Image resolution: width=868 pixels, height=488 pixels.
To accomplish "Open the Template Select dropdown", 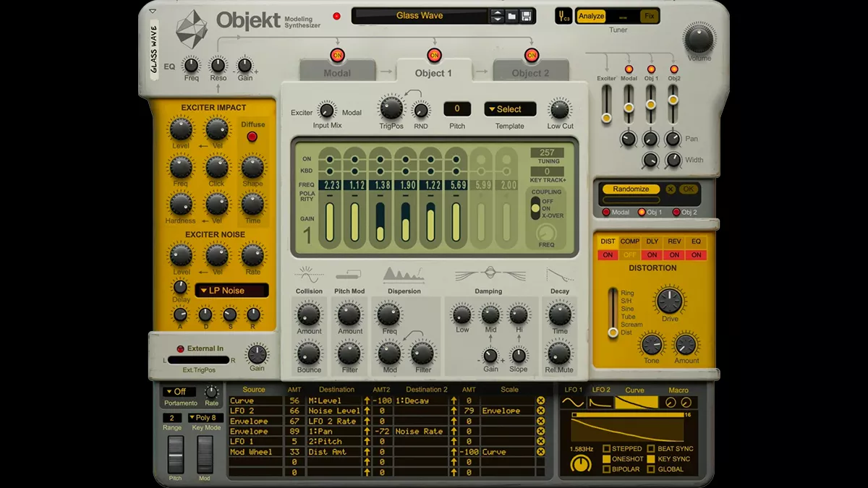I will point(510,109).
